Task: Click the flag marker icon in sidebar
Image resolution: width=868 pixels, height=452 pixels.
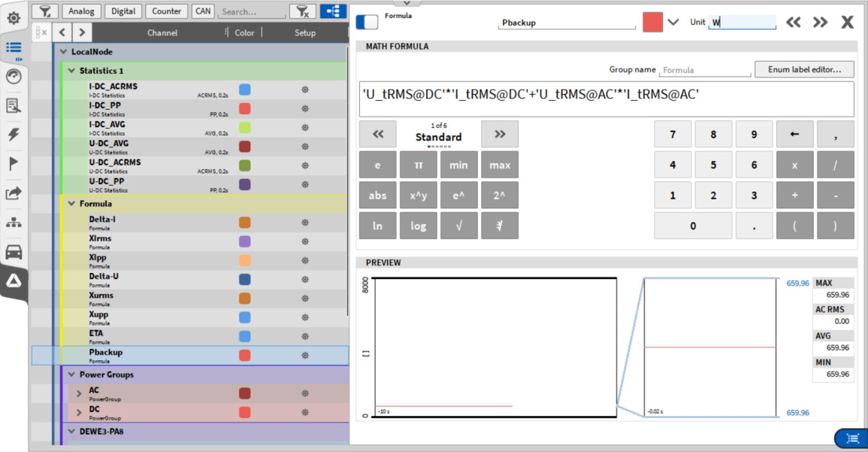Action: click(14, 164)
